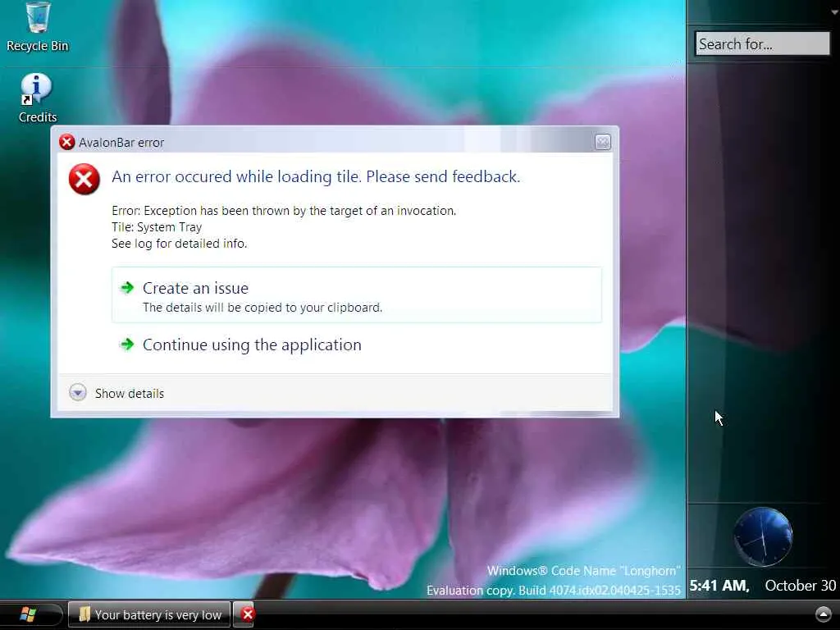Click the analog clock tile in the sidebar
Screen dimensions: 840x630
tap(763, 536)
